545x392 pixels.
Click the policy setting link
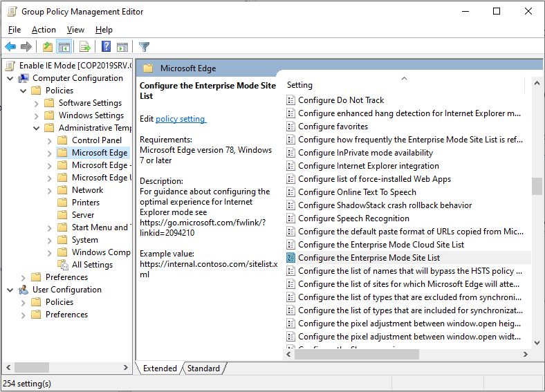pos(180,119)
